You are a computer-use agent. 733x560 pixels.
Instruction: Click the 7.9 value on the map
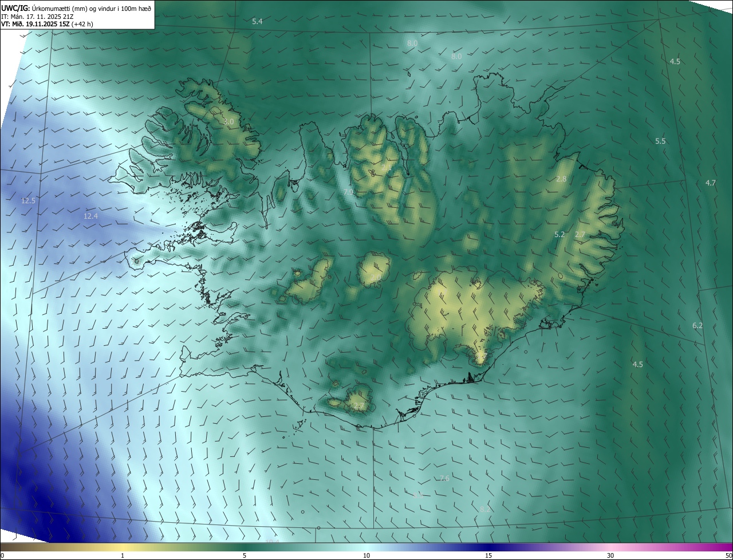pos(348,193)
